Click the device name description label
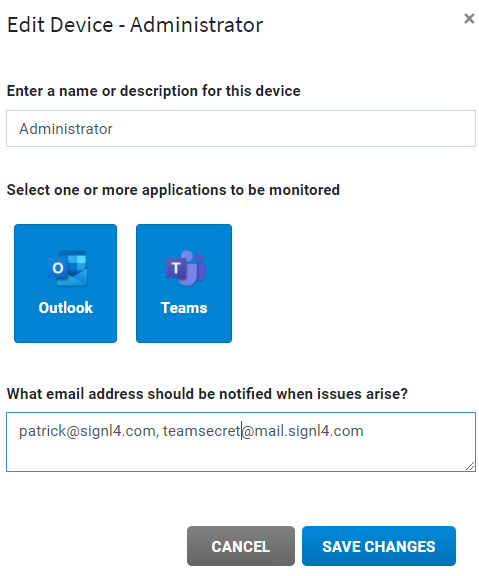This screenshot has width=479, height=576. (154, 91)
